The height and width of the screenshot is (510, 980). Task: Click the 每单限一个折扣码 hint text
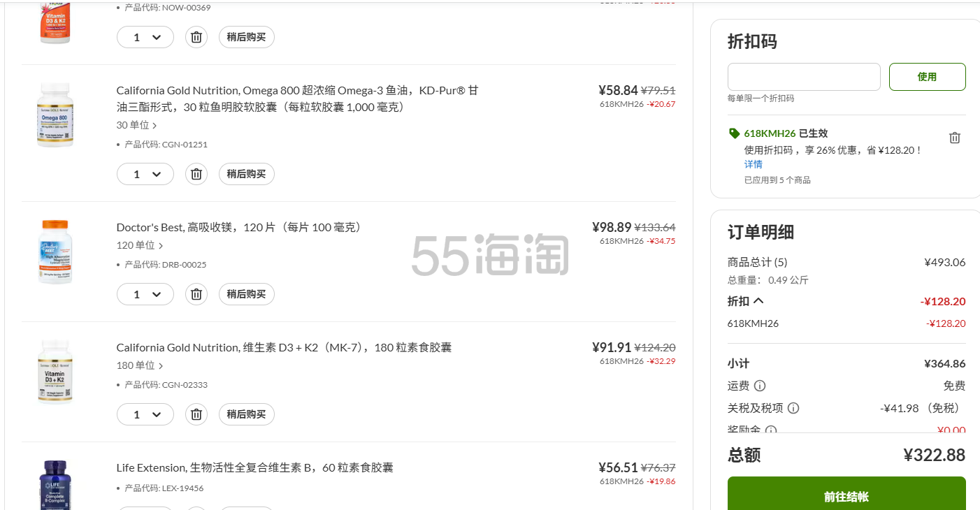tap(761, 99)
